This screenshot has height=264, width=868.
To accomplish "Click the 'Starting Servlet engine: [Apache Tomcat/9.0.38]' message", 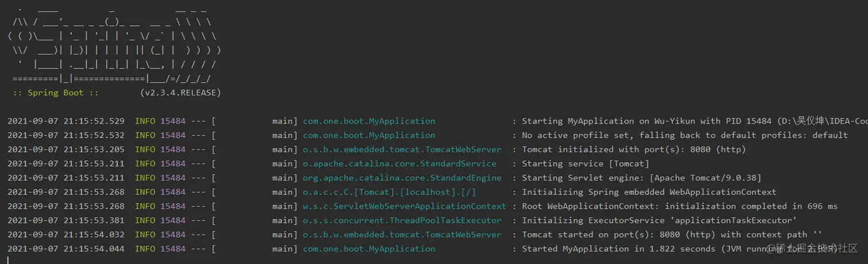I will pyautogui.click(x=642, y=178).
